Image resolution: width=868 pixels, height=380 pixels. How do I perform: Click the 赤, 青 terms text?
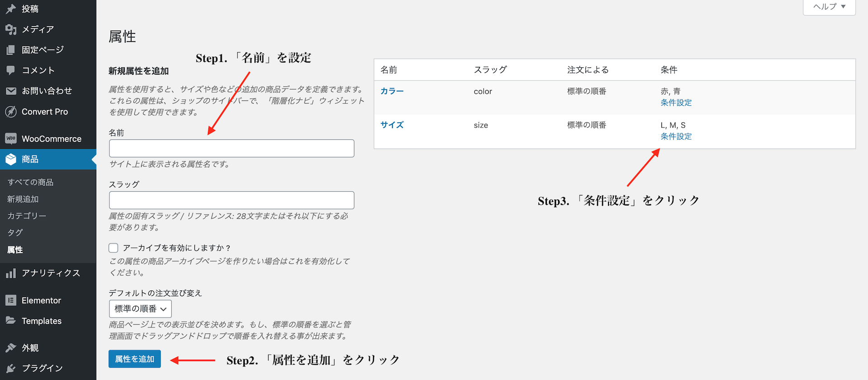670,91
